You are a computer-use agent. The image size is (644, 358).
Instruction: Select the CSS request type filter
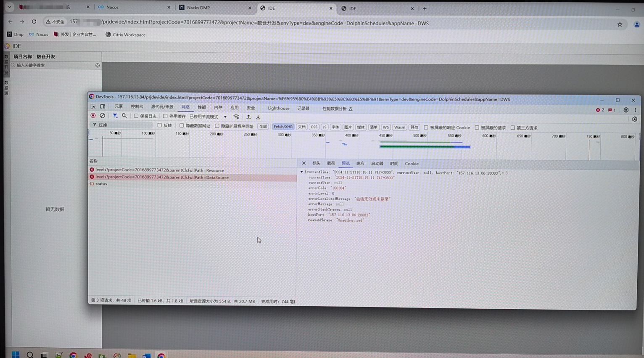[x=314, y=127]
